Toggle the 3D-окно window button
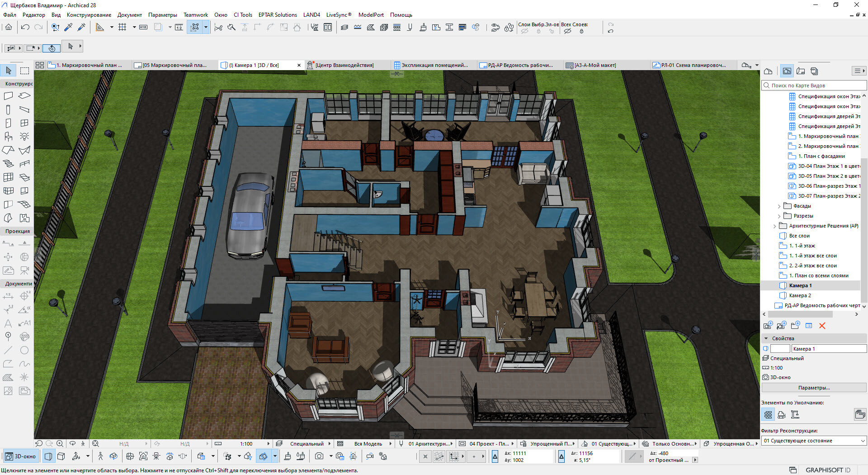868x475 pixels. click(x=21, y=456)
